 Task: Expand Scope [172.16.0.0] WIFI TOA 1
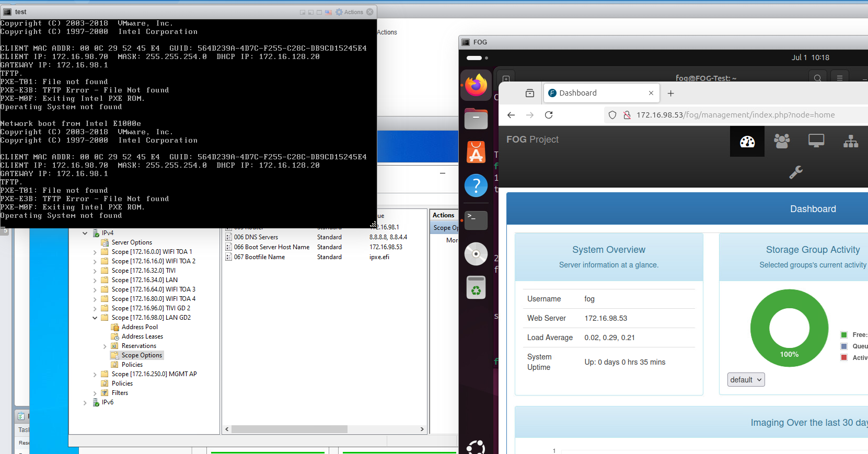tap(95, 252)
